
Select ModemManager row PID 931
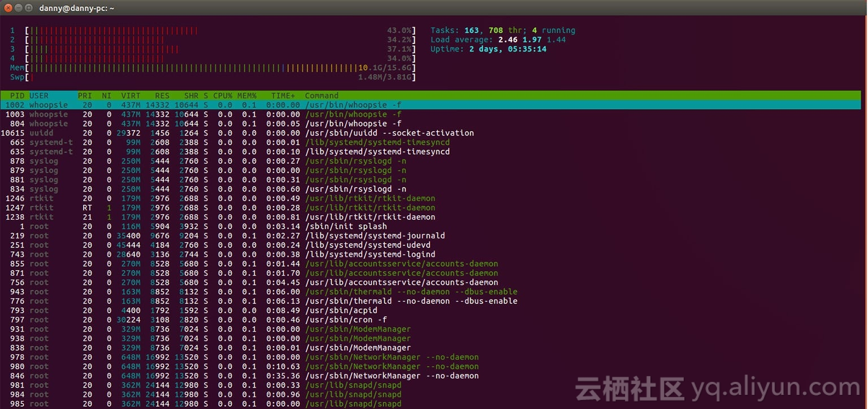coord(431,329)
